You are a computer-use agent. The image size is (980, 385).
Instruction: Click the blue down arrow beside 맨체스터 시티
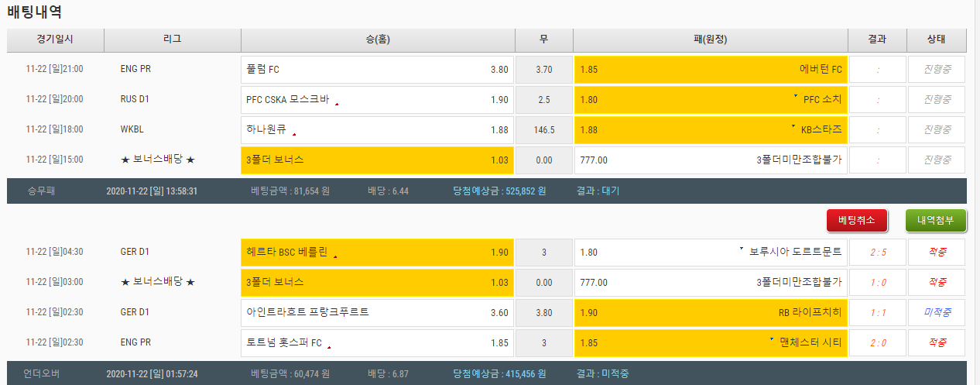coord(772,339)
